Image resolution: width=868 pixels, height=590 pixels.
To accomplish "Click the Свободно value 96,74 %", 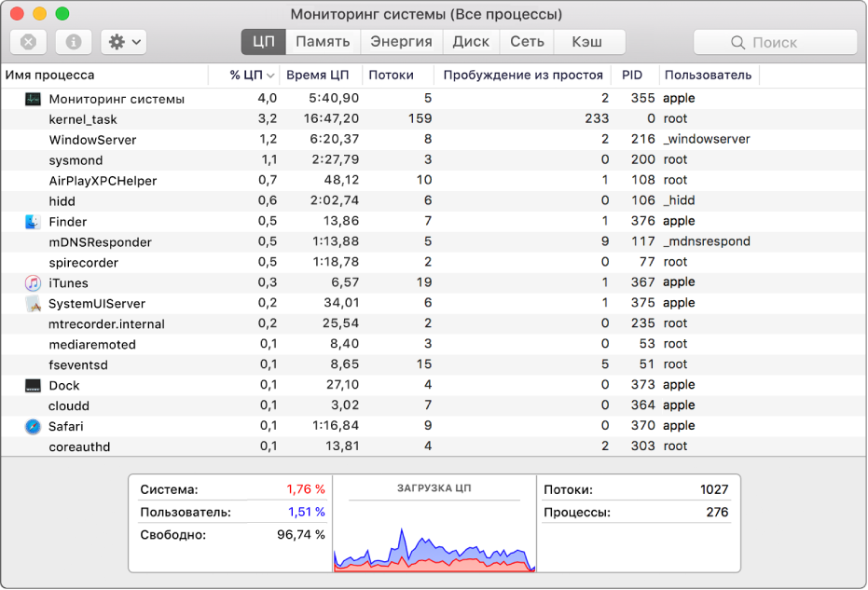I will (x=300, y=535).
